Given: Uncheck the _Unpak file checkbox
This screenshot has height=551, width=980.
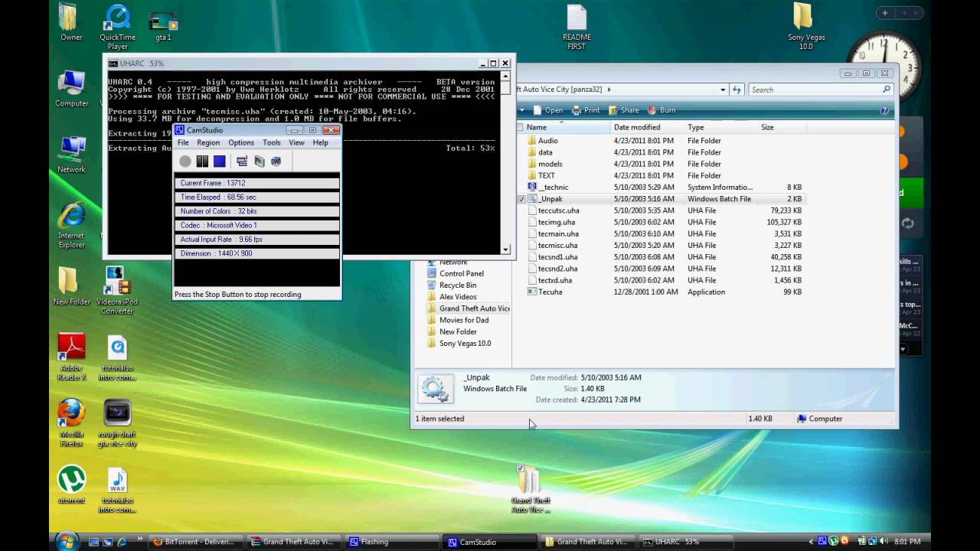Looking at the screenshot, I should pos(521,199).
